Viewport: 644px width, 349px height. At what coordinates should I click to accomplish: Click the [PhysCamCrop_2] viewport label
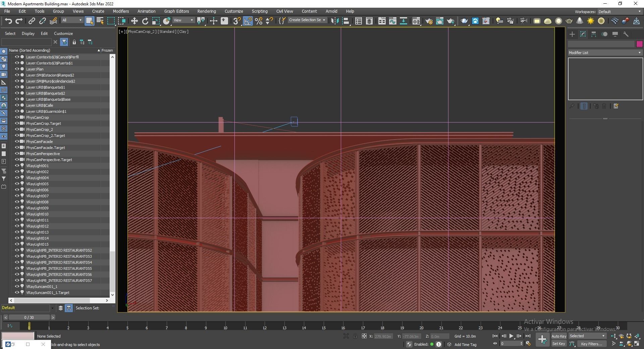point(141,32)
